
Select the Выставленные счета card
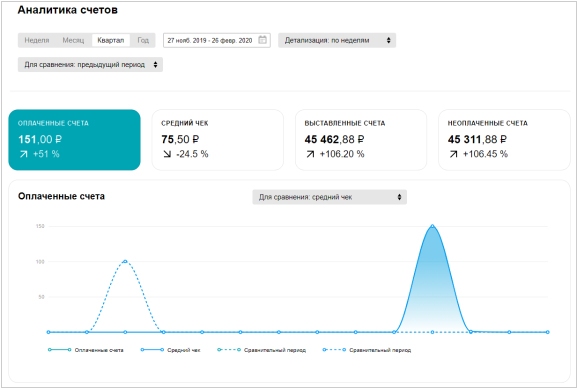click(361, 140)
